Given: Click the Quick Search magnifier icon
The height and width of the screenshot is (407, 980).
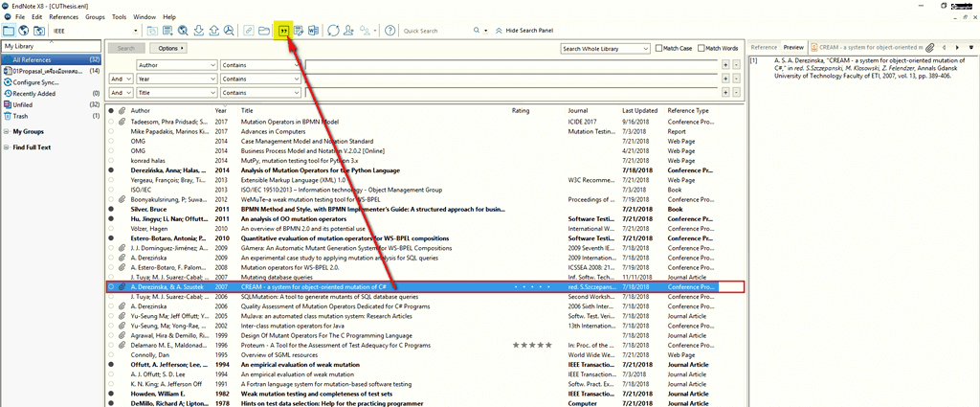Looking at the screenshot, I should coord(477,31).
